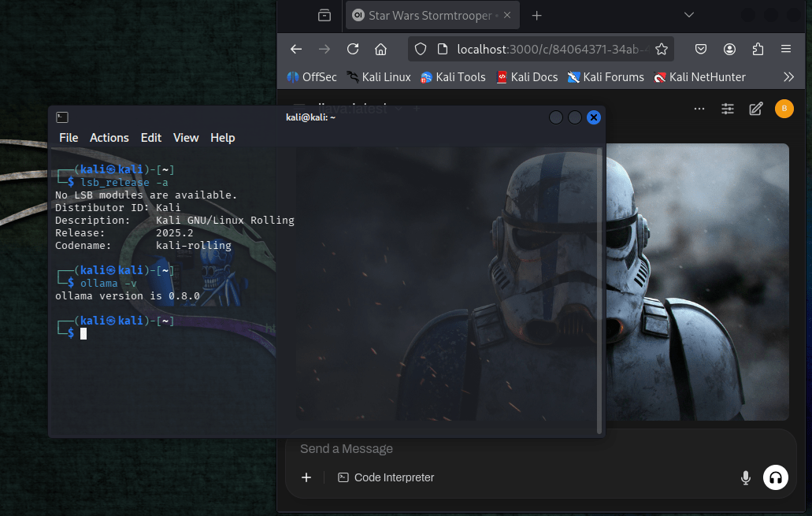Minimize the terminal window
This screenshot has width=812, height=516.
[556, 117]
